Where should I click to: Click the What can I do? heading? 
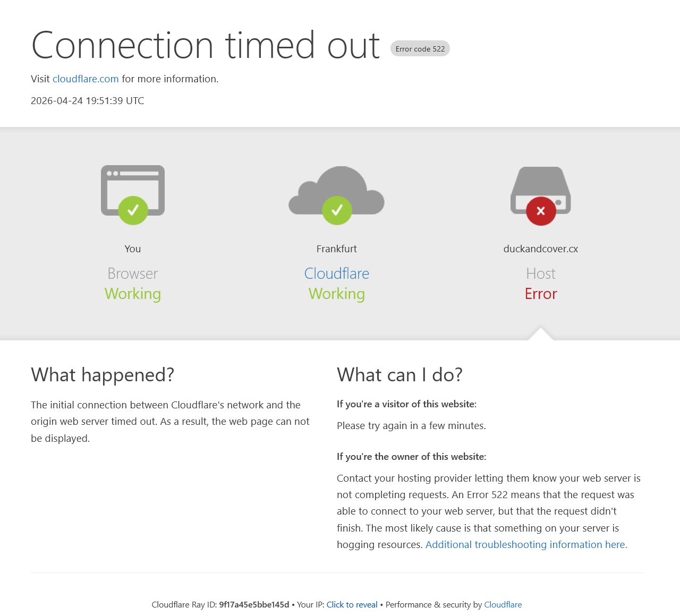click(399, 375)
